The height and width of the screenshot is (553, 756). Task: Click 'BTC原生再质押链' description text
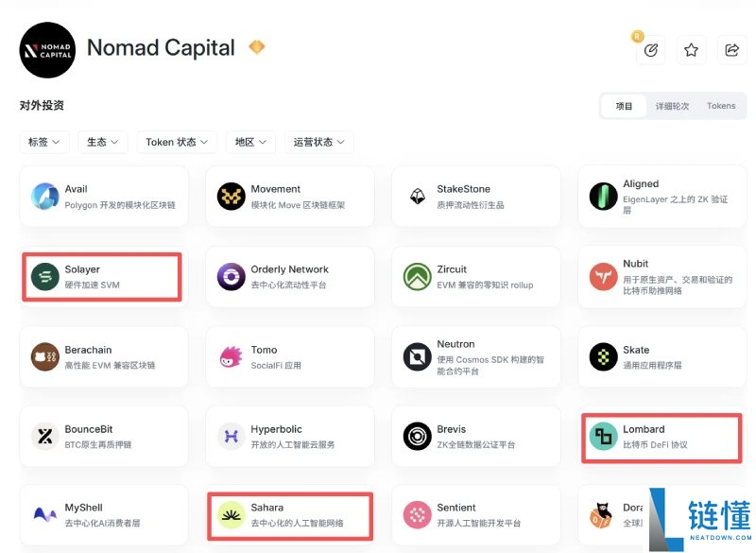(98, 444)
